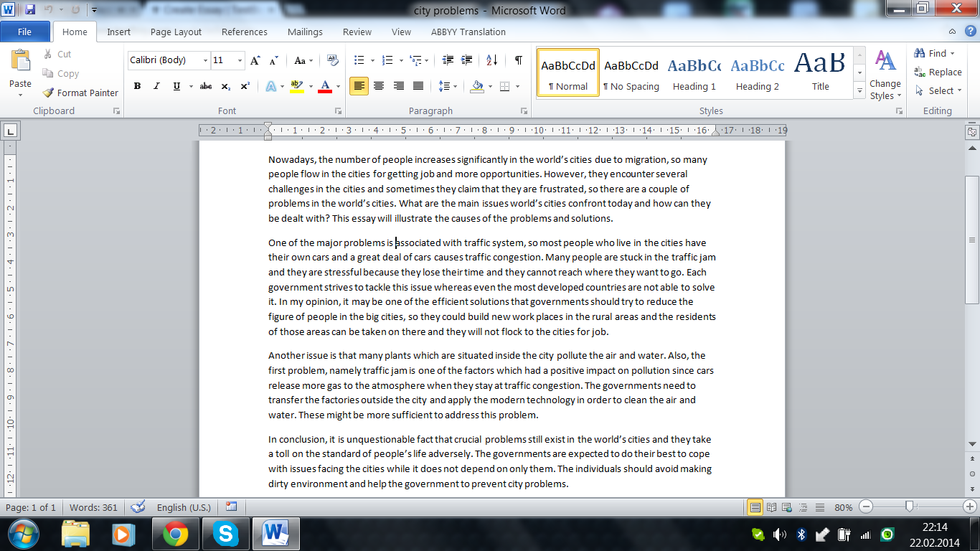Viewport: 980px width, 551px height.
Task: Expand the Bullets list dropdown arrow
Action: point(372,60)
